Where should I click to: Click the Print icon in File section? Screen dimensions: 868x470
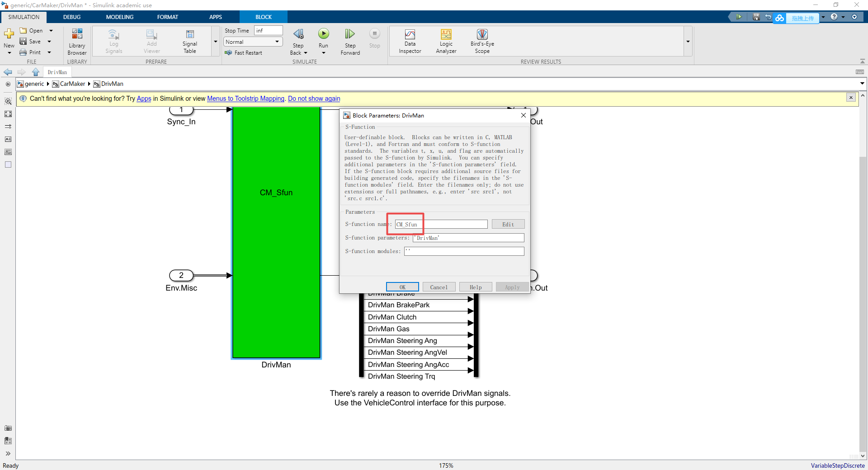[23, 52]
